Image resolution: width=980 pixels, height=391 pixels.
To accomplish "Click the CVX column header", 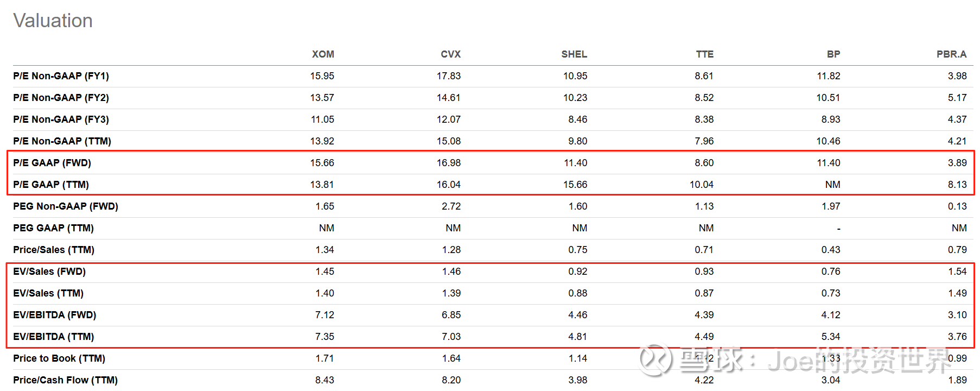I will pos(450,54).
